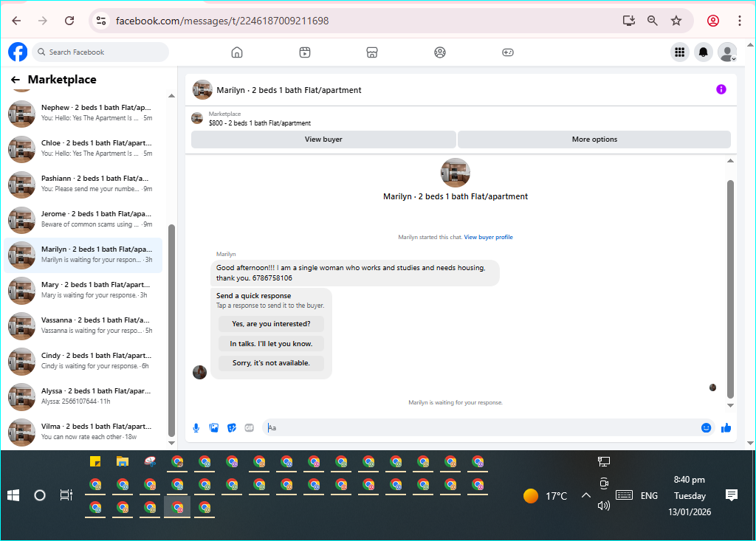
Task: Open account profile avatar menu
Action: click(727, 52)
